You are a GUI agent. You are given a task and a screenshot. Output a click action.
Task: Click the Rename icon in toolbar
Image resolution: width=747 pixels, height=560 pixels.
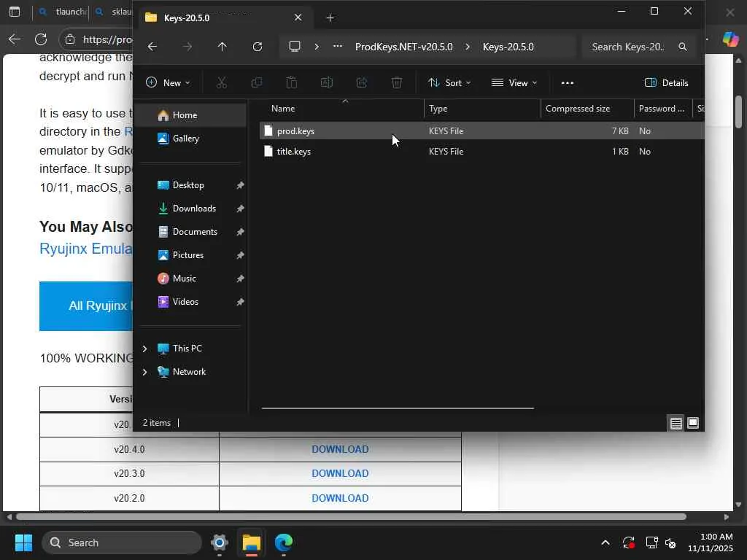pos(327,83)
